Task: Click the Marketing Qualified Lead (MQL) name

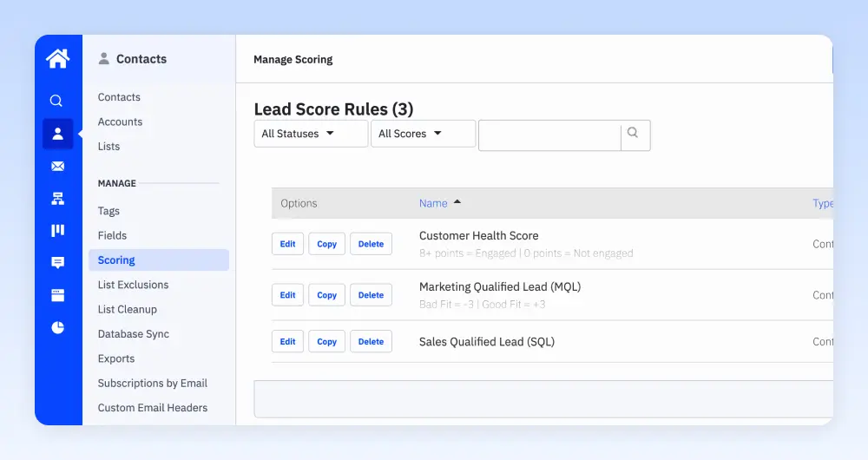Action: pyautogui.click(x=500, y=286)
